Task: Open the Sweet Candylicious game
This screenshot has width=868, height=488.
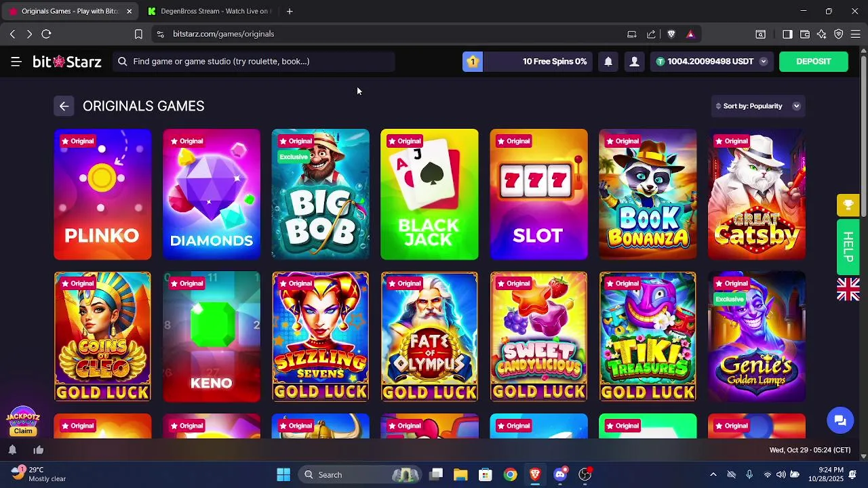Action: pyautogui.click(x=538, y=337)
